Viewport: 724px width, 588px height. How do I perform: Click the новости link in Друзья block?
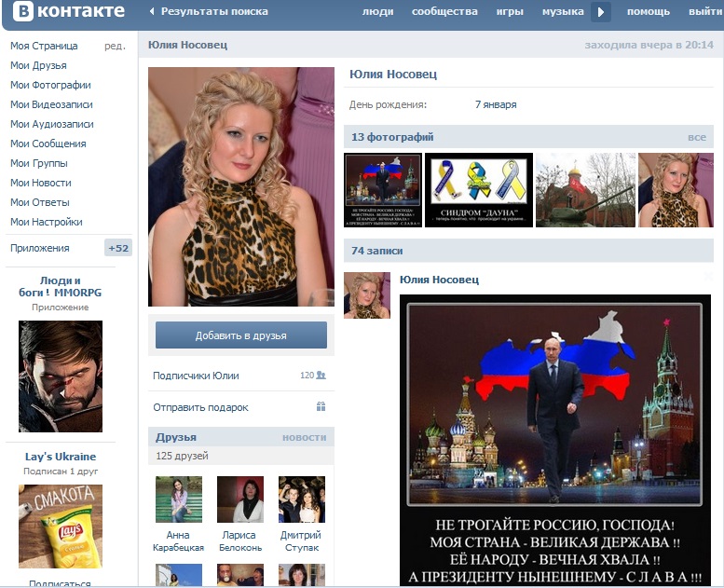304,437
